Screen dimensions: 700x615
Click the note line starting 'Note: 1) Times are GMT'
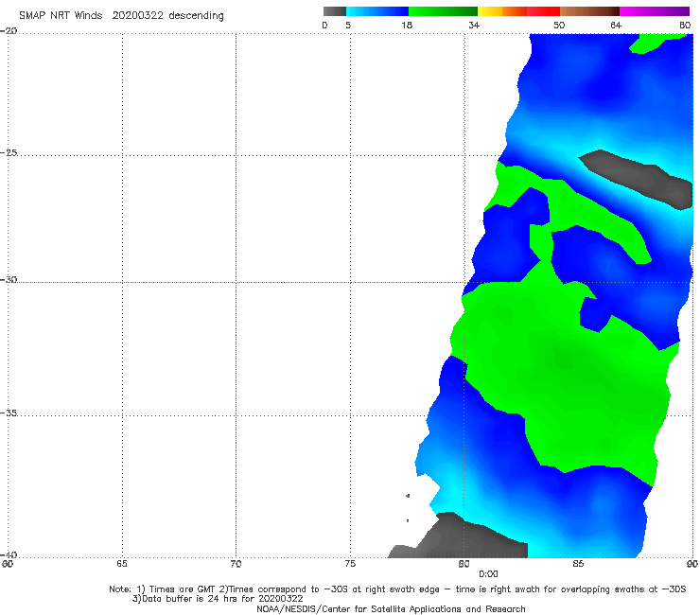click(397, 589)
